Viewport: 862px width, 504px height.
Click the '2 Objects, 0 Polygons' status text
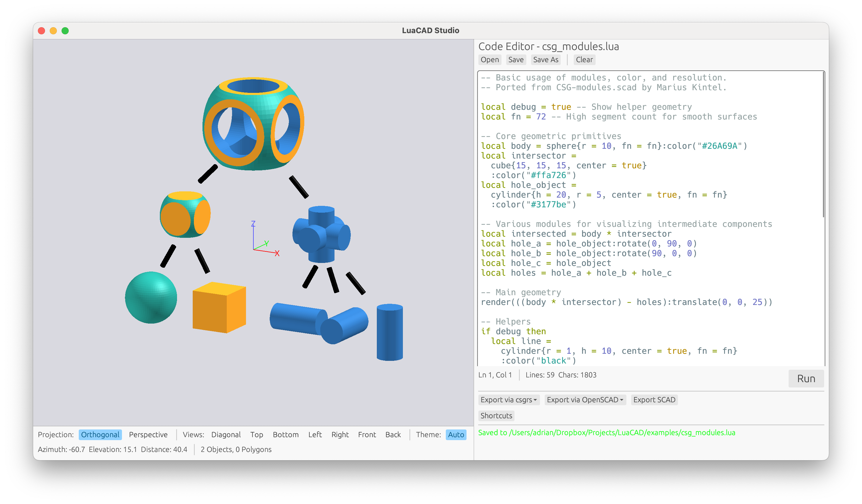(x=236, y=449)
